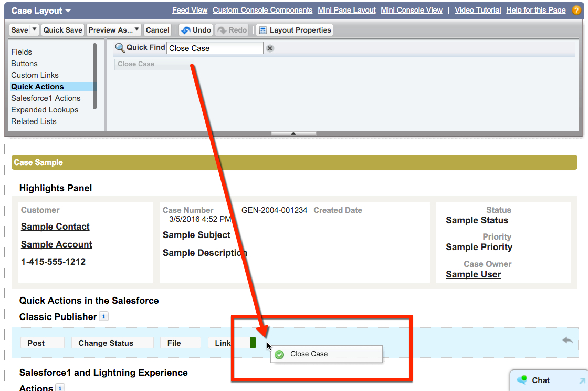Cancel the layout edits
Viewport: 588px width, 391px height.
coord(157,30)
